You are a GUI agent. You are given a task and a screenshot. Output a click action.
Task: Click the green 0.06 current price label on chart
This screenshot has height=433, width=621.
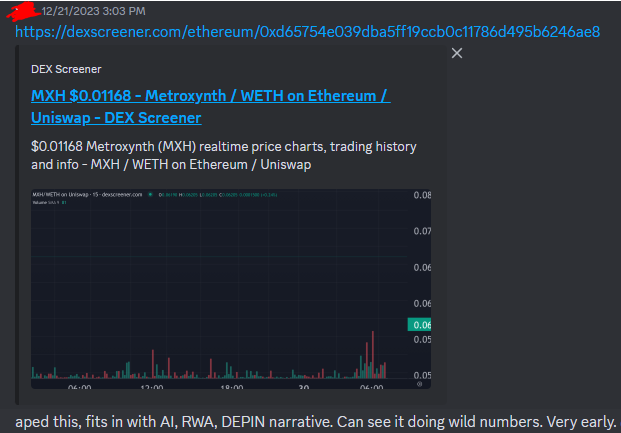point(419,325)
